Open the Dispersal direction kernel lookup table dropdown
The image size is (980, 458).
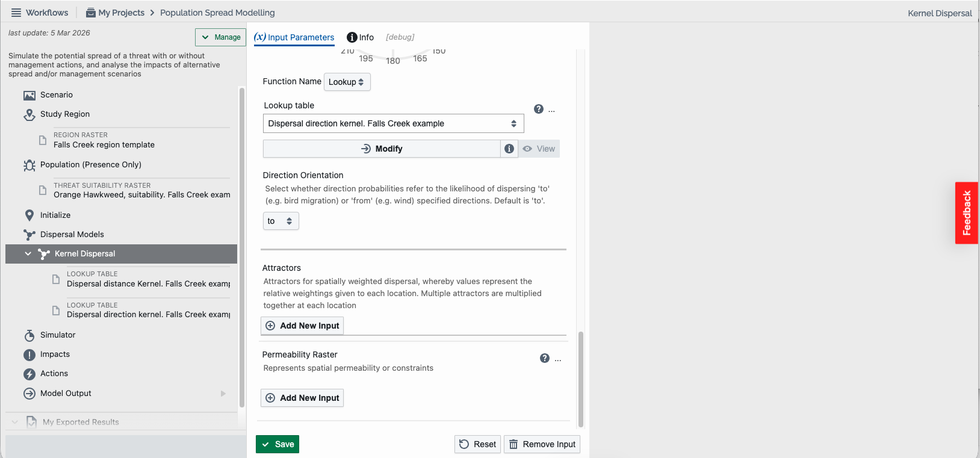click(393, 123)
